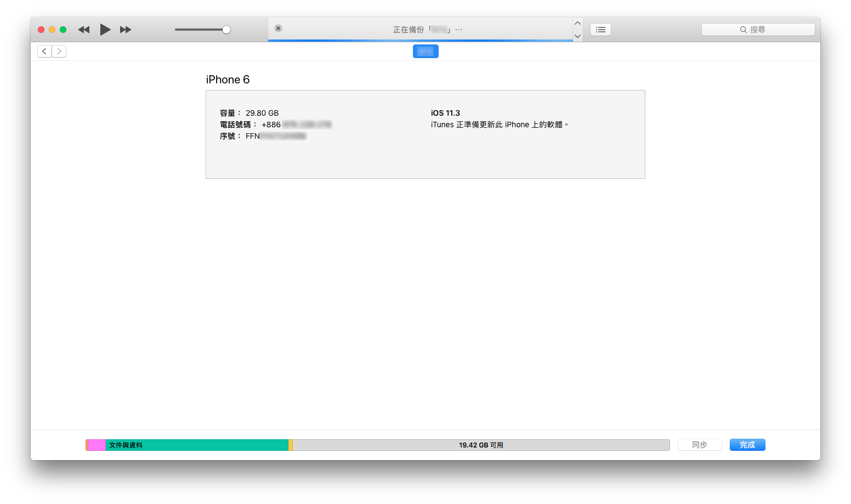The height and width of the screenshot is (504, 851).
Task: Click the backup progress bar
Action: pos(420,40)
